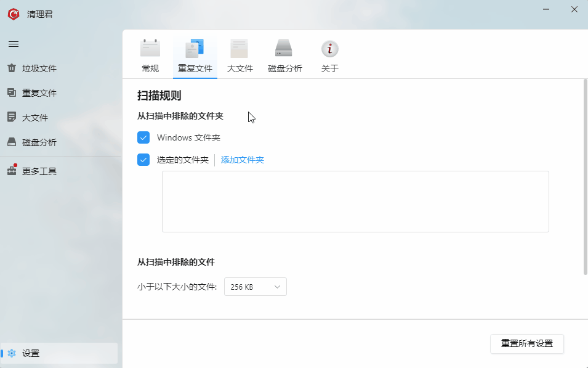588x368 pixels.
Task: Open 重复文件 in the sidebar
Action: (x=60, y=92)
